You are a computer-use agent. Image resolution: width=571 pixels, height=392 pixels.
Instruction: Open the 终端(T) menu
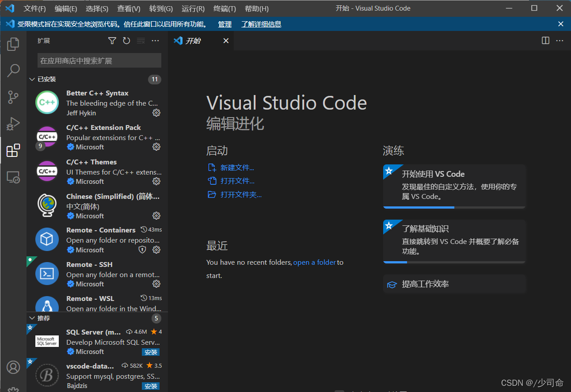pyautogui.click(x=225, y=8)
